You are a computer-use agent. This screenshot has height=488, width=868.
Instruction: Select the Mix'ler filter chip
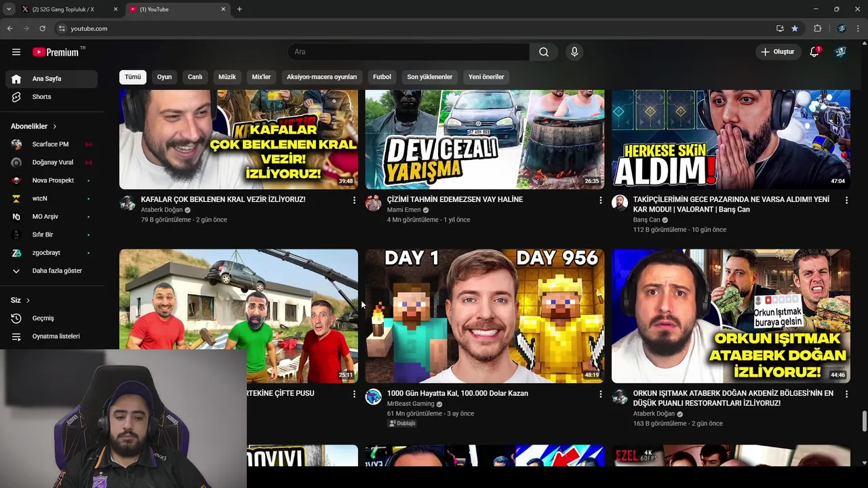(261, 77)
